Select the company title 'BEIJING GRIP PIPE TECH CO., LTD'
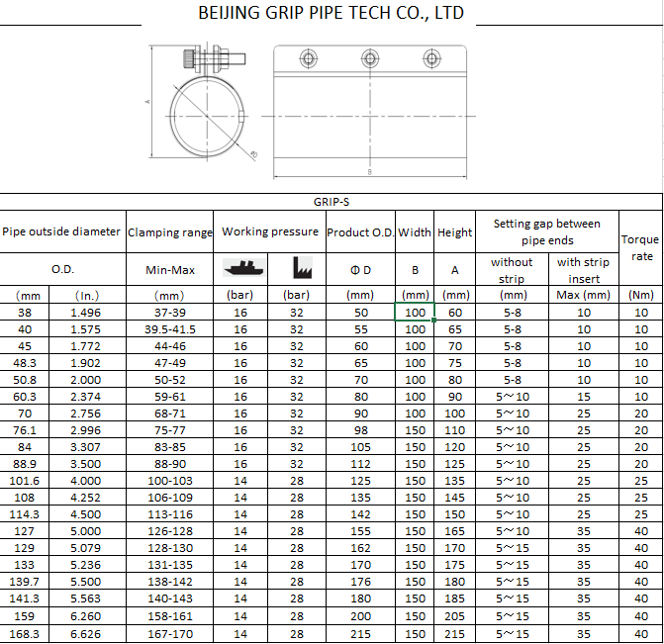The width and height of the screenshot is (664, 644). click(x=332, y=13)
